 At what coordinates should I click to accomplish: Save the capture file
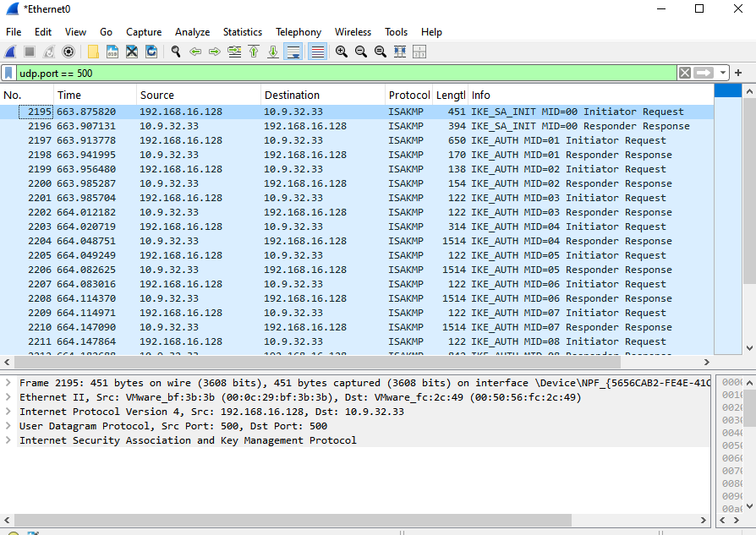(x=112, y=52)
